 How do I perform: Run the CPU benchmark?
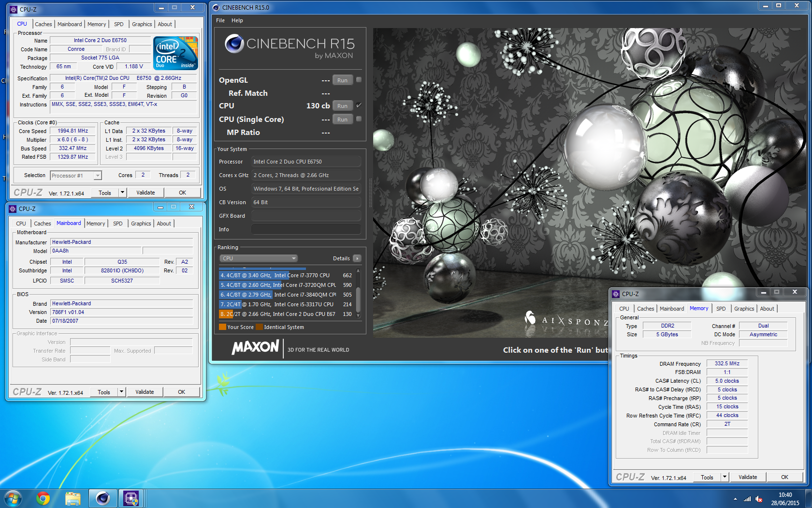[342, 106]
